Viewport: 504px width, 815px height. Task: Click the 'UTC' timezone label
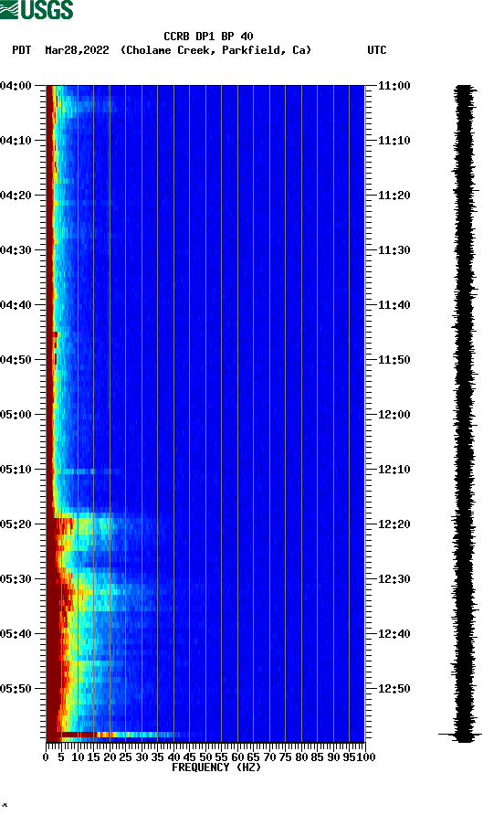(x=377, y=50)
